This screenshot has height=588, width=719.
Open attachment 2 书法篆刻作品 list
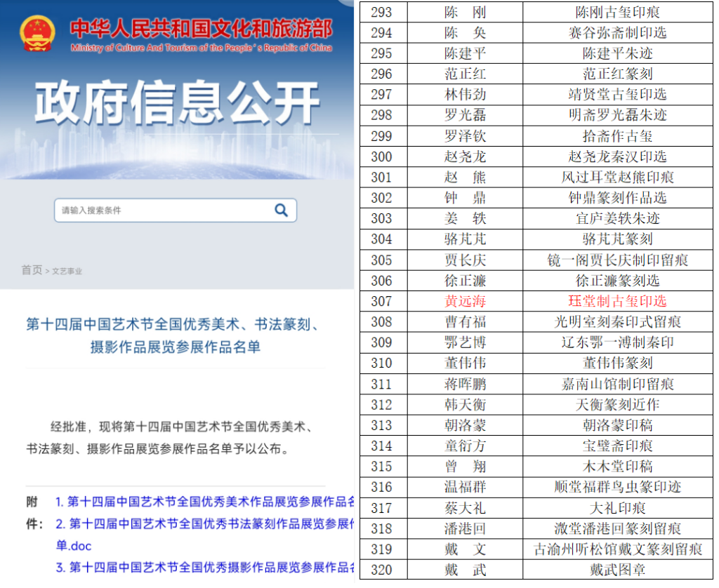pos(204,524)
